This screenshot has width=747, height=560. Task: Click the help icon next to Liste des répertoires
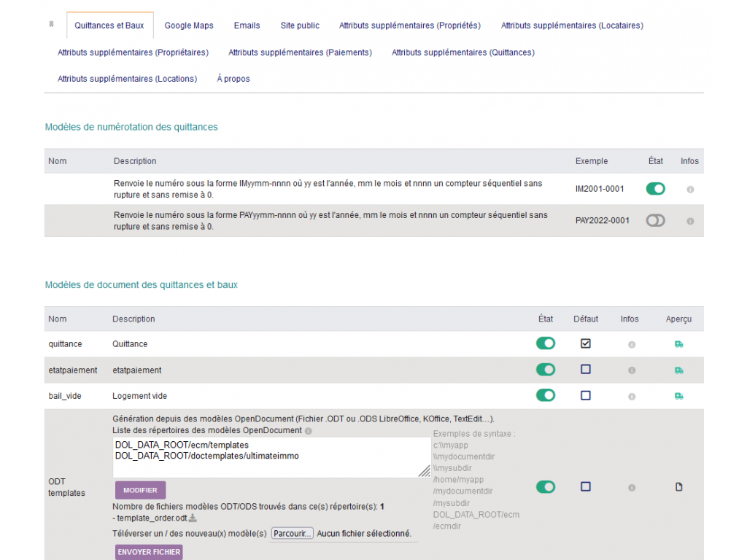[309, 431]
